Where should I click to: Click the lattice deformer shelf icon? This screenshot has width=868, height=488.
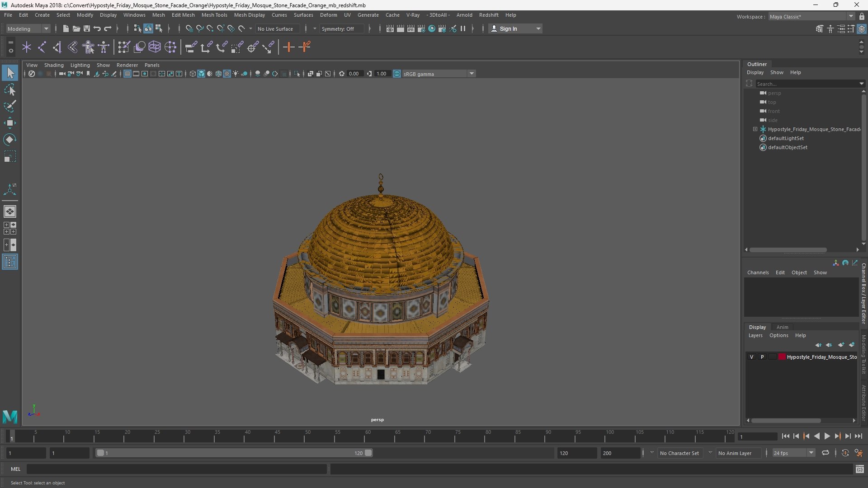(x=155, y=47)
